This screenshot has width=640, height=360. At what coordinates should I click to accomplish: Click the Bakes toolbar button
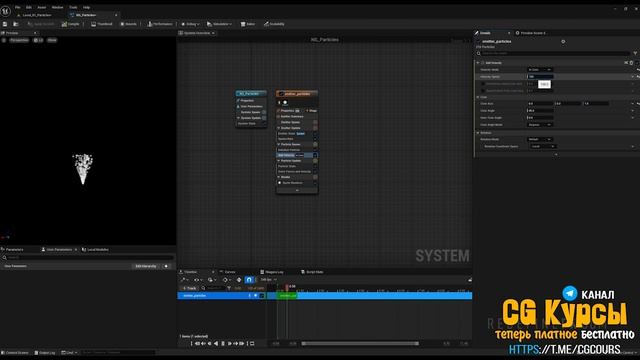[x=248, y=24]
